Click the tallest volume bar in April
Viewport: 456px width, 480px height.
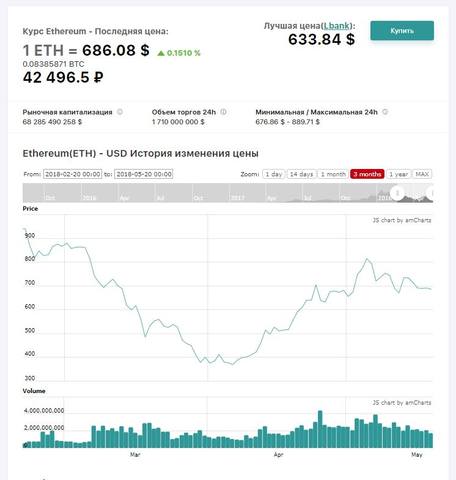[x=320, y=429]
